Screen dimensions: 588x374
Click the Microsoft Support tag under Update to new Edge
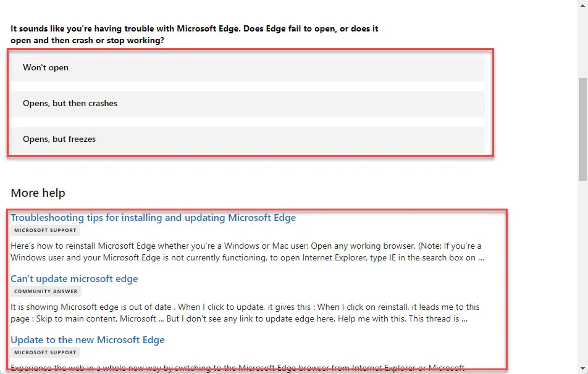pos(45,352)
